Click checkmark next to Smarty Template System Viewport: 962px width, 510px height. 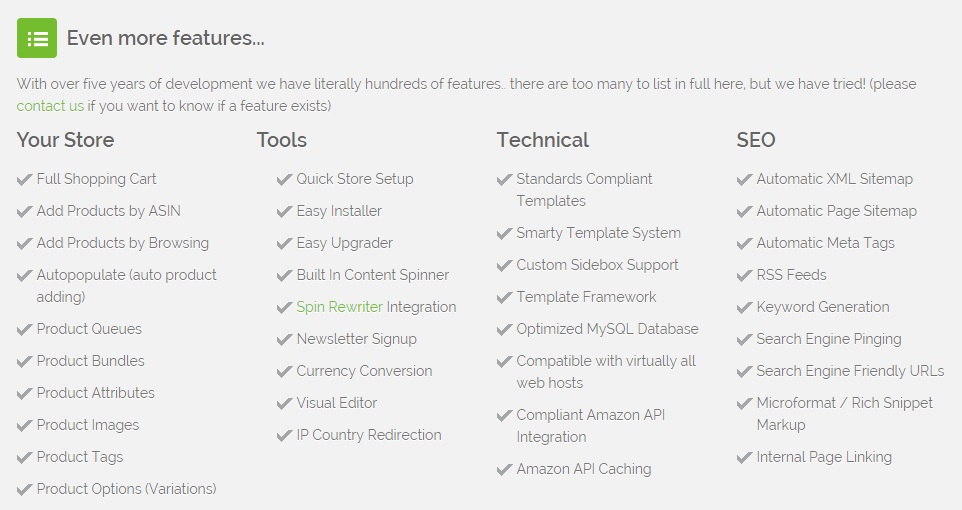click(505, 234)
